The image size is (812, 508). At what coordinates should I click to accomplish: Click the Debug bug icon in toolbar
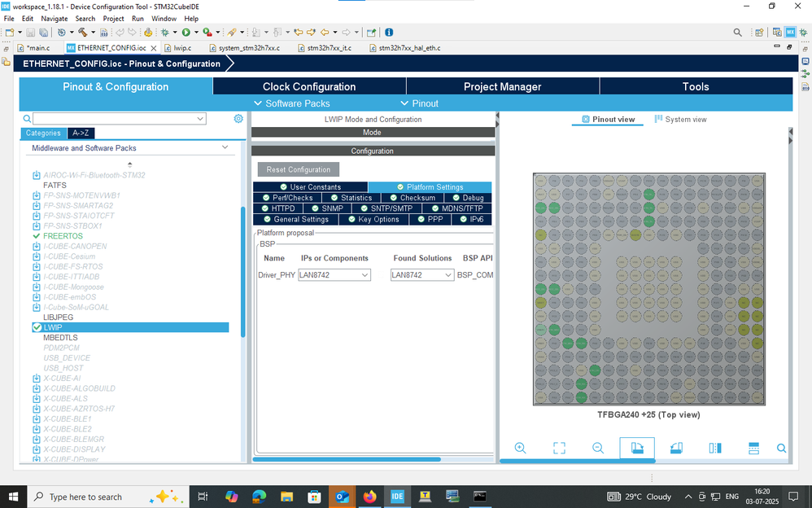(165, 32)
